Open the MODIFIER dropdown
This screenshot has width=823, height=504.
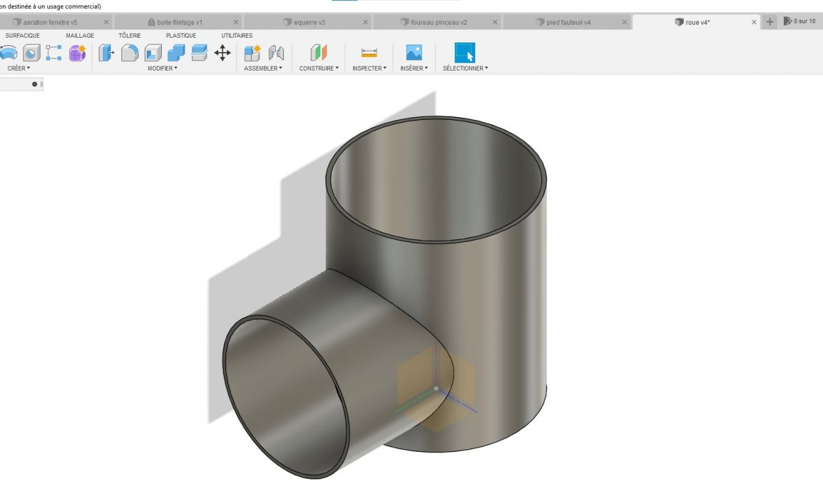tap(163, 69)
